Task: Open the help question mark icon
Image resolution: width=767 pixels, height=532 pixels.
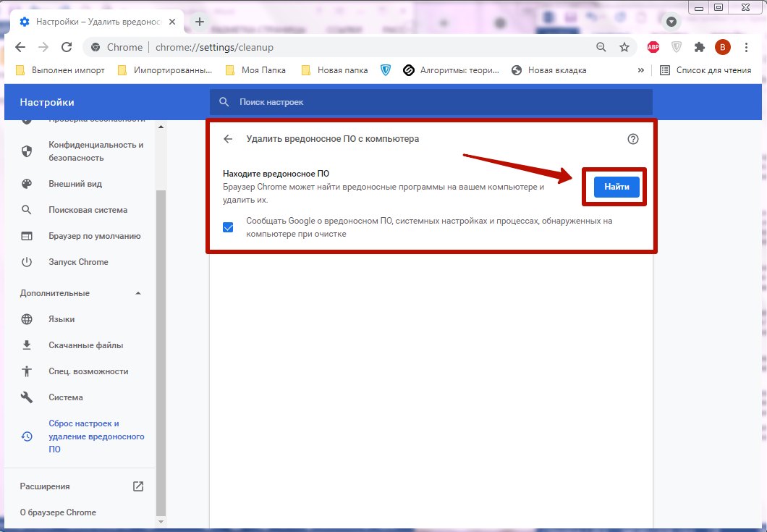Action: pyautogui.click(x=633, y=139)
